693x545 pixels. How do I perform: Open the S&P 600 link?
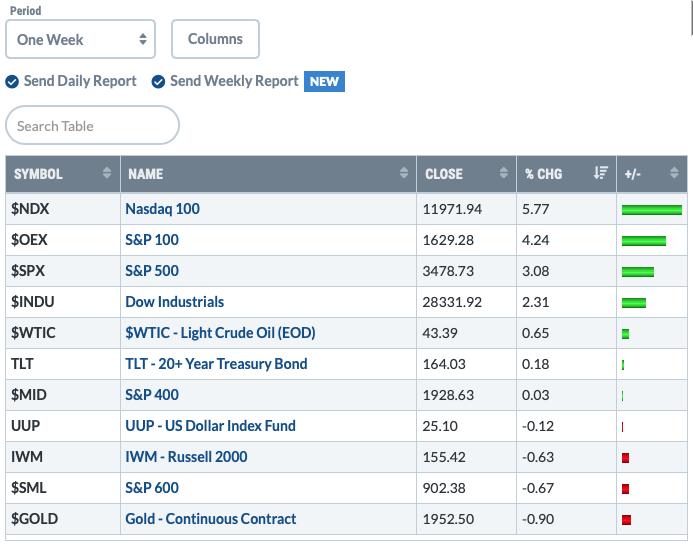point(152,488)
